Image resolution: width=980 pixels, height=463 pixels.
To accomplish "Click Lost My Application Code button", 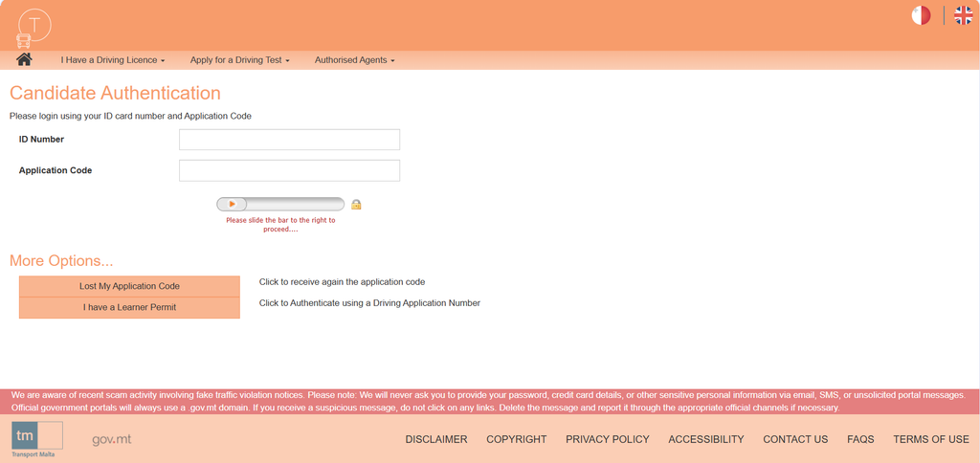I will click(129, 286).
